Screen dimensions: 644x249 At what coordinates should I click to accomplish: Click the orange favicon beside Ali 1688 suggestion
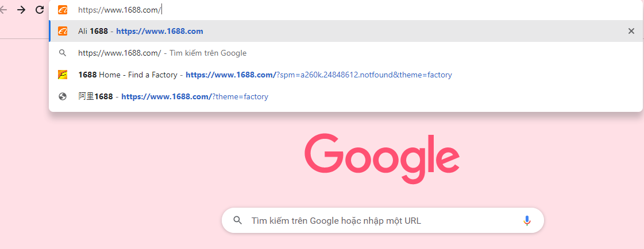pyautogui.click(x=63, y=31)
